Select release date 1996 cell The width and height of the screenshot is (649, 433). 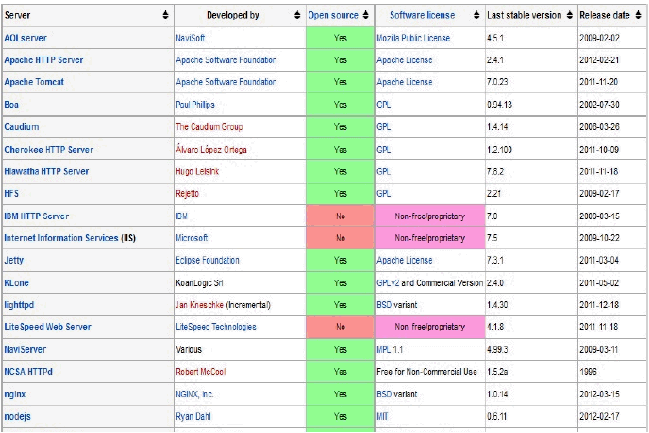coord(612,372)
